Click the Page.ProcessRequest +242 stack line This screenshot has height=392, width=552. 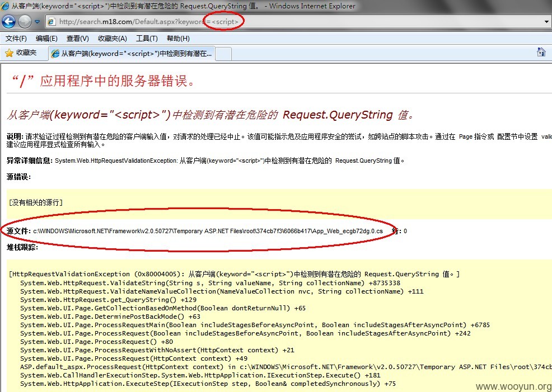pyautogui.click(x=245, y=333)
